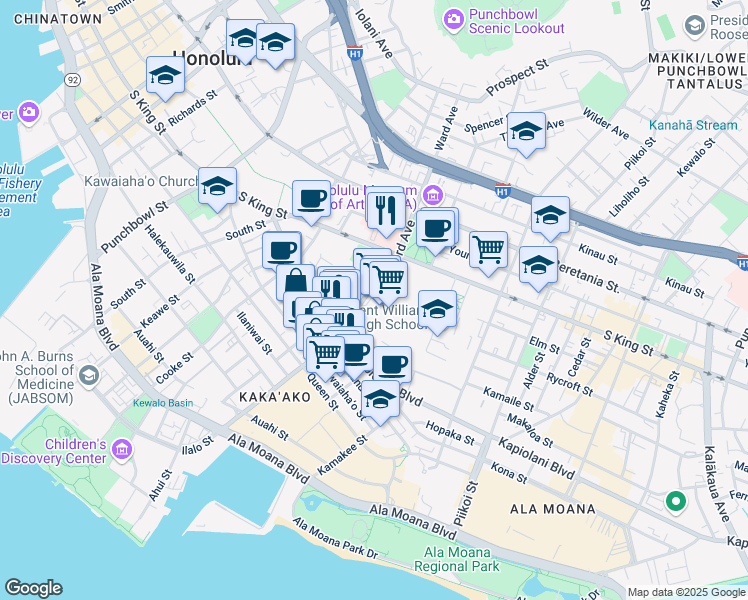This screenshot has width=748, height=600.
Task: Click the Kanahā Stream label
Action: [693, 125]
